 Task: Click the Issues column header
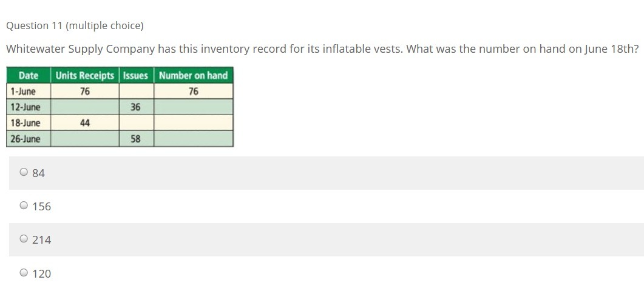point(135,76)
